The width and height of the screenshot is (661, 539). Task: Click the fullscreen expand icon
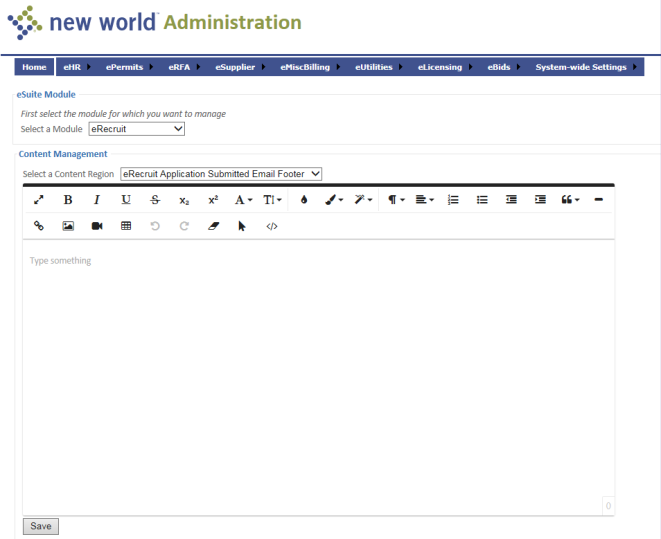tap(39, 200)
